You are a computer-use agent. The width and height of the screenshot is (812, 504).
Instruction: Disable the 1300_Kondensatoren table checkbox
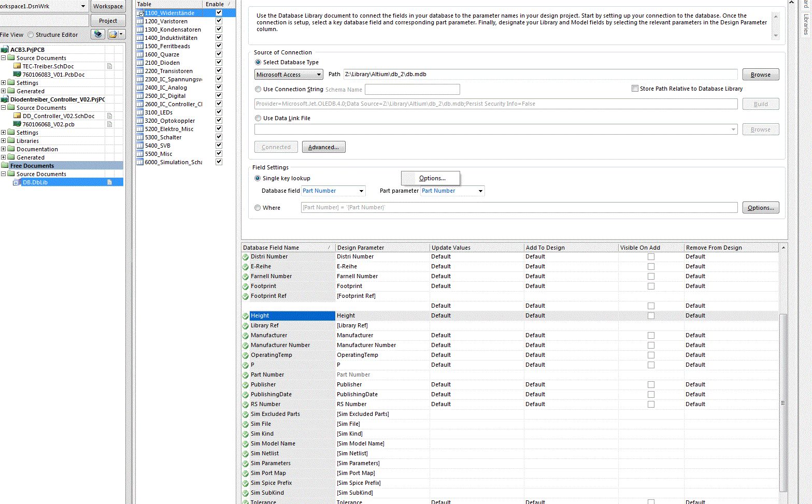click(x=219, y=30)
